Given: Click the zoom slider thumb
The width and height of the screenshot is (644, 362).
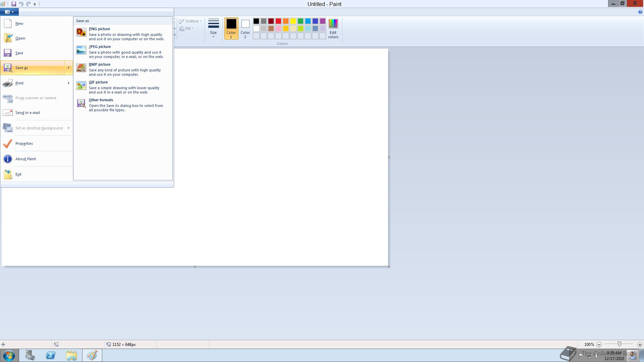Looking at the screenshot, I should pos(620,344).
